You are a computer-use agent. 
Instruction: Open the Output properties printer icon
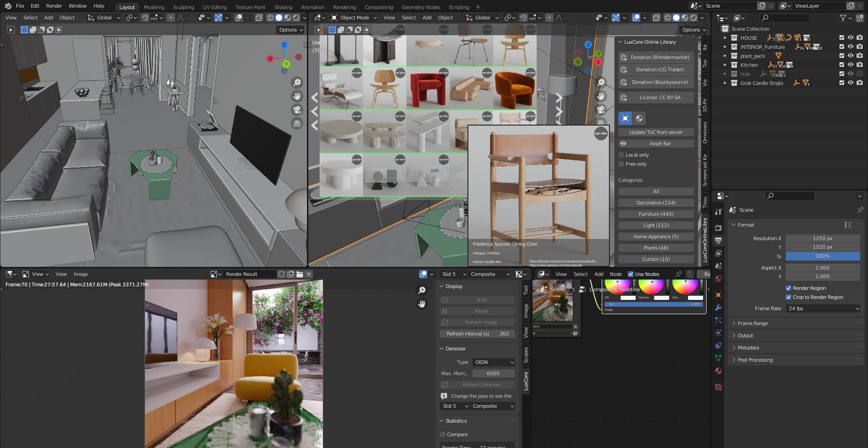pyautogui.click(x=718, y=241)
